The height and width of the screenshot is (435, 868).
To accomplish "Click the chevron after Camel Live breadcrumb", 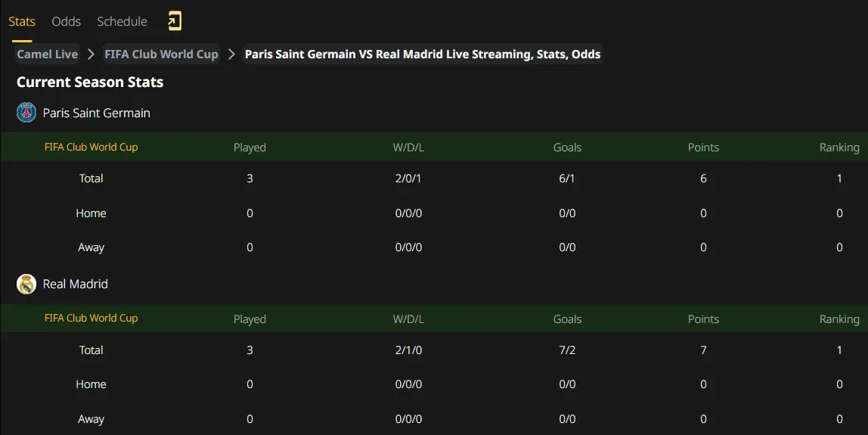I will (91, 54).
